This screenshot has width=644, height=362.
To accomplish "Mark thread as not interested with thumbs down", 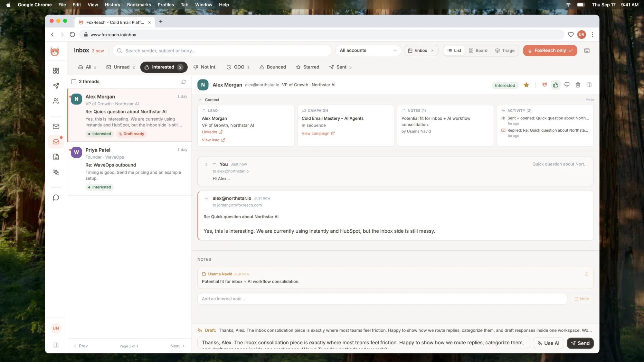I will (567, 85).
